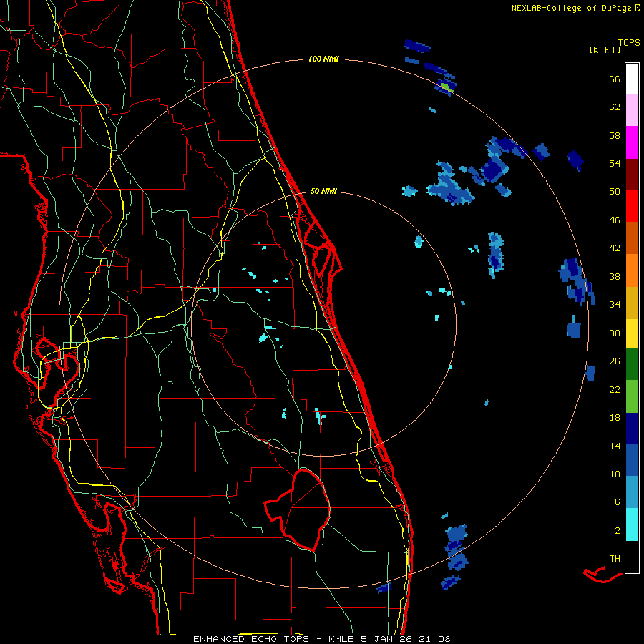Screen dimensions: 644x644
Task: Click the bright red band below the 50 label
Action: point(632,206)
